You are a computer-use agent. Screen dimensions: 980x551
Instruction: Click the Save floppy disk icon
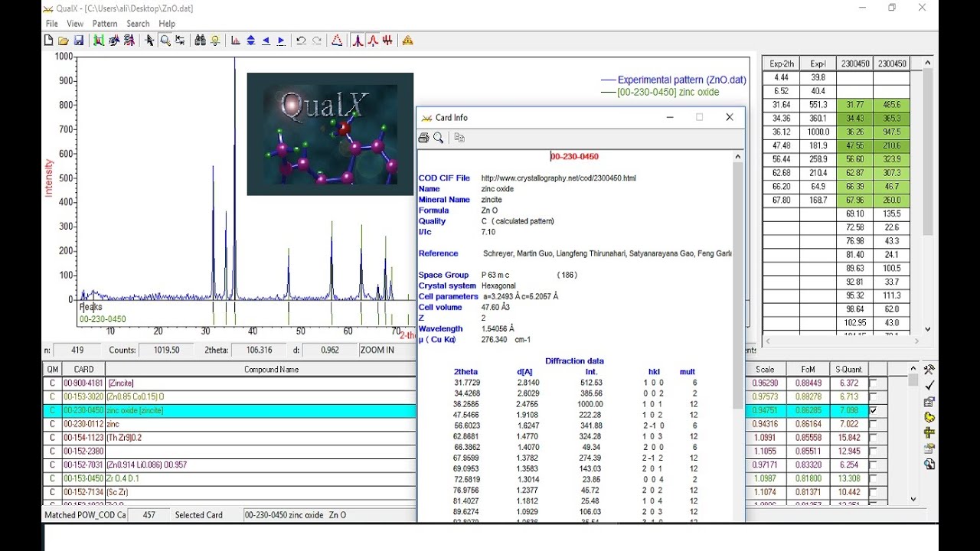78,41
